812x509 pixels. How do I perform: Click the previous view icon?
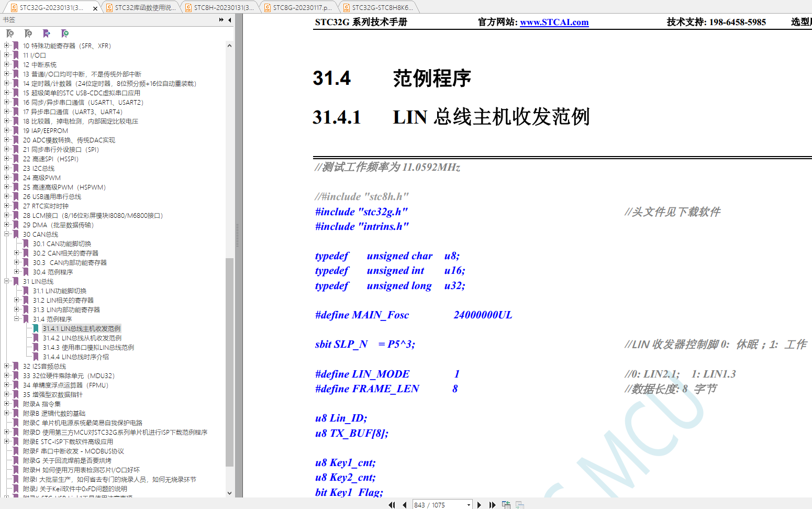click(506, 505)
